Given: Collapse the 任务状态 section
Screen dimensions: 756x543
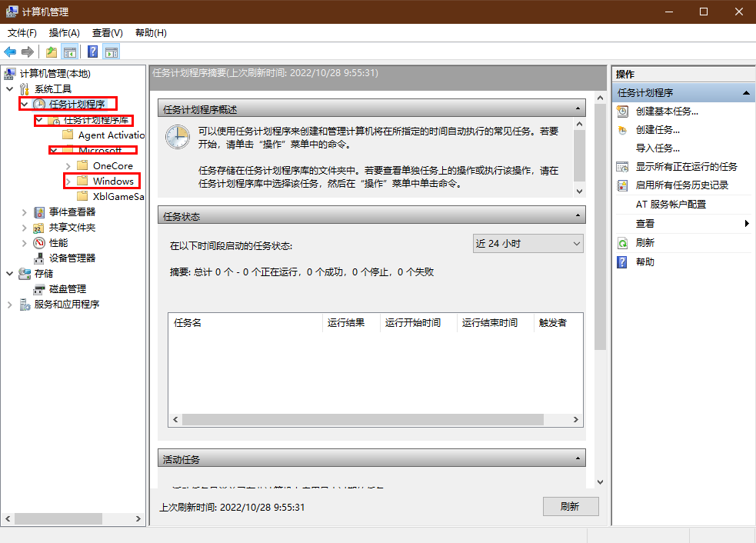Looking at the screenshot, I should [578, 215].
